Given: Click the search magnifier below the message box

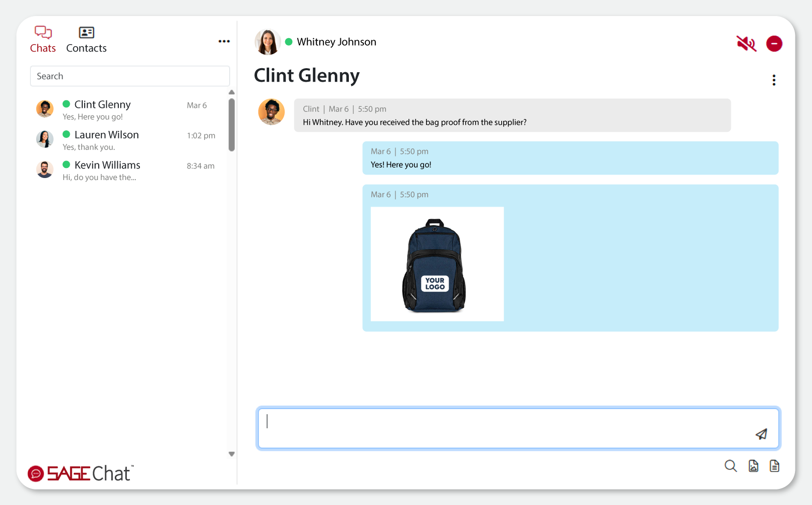Looking at the screenshot, I should [731, 466].
